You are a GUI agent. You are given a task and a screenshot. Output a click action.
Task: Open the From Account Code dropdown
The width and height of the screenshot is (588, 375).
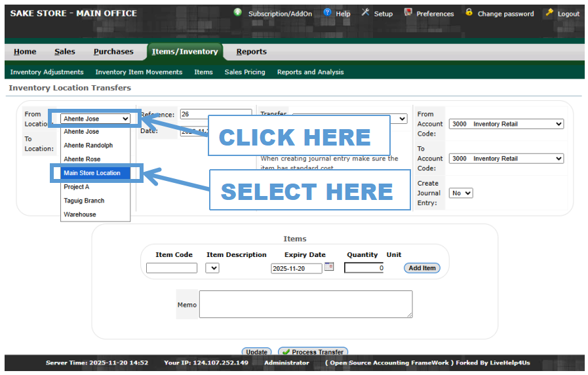[x=505, y=124]
